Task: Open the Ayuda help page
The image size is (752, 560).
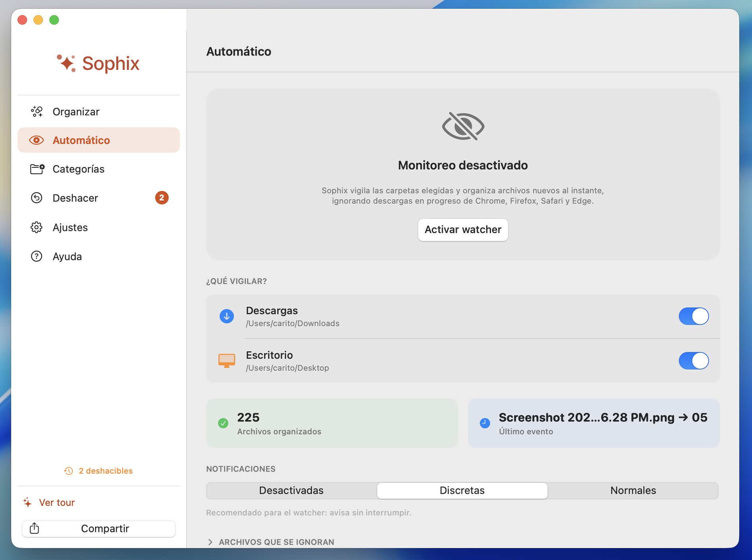Action: click(x=99, y=256)
